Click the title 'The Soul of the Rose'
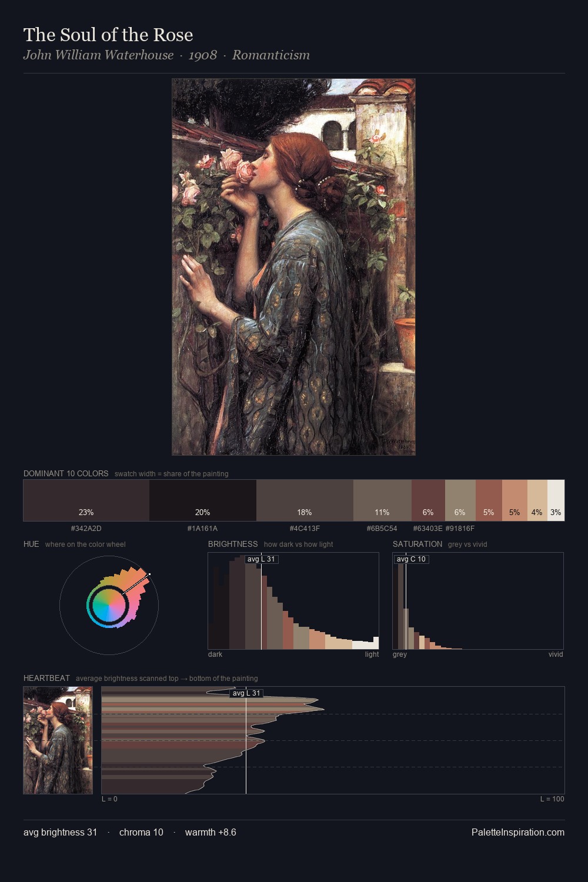The height and width of the screenshot is (882, 588). 108,35
